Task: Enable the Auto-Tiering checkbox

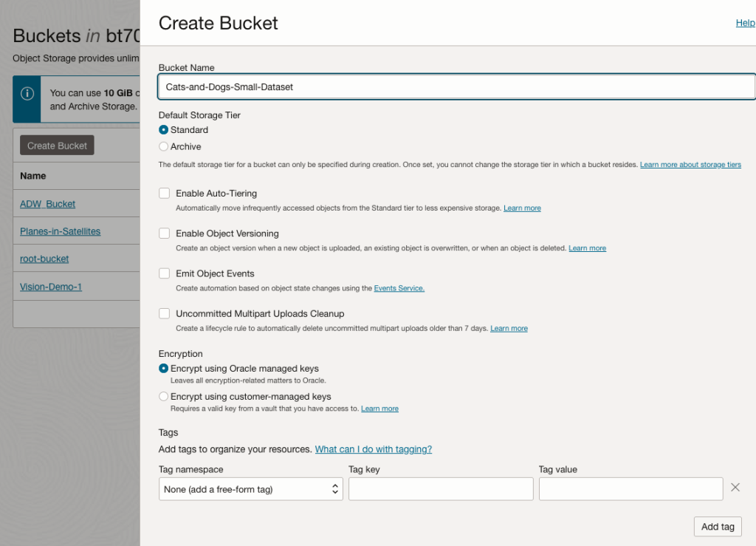Action: [x=165, y=194]
